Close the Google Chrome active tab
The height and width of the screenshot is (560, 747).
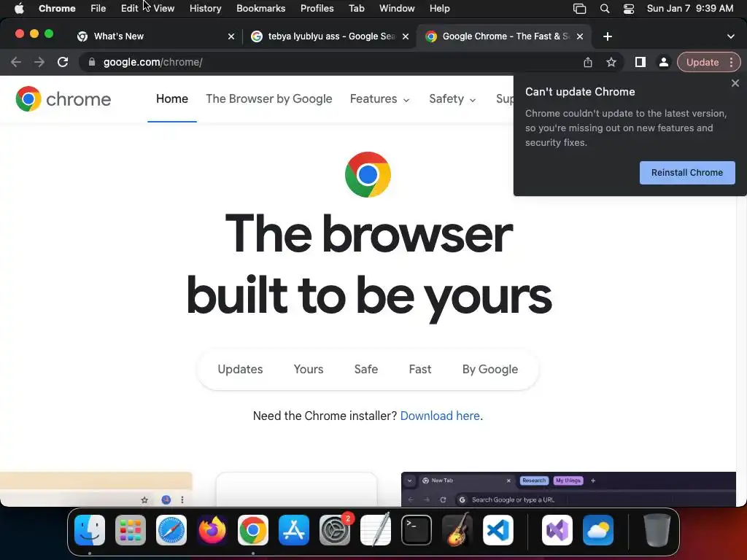tap(580, 36)
